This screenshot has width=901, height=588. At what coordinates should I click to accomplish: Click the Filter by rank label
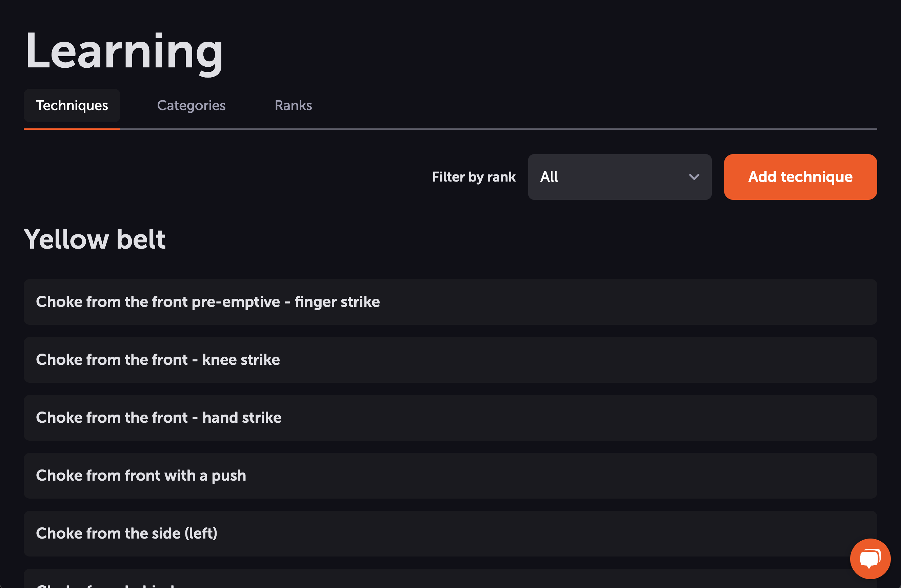[x=474, y=177]
